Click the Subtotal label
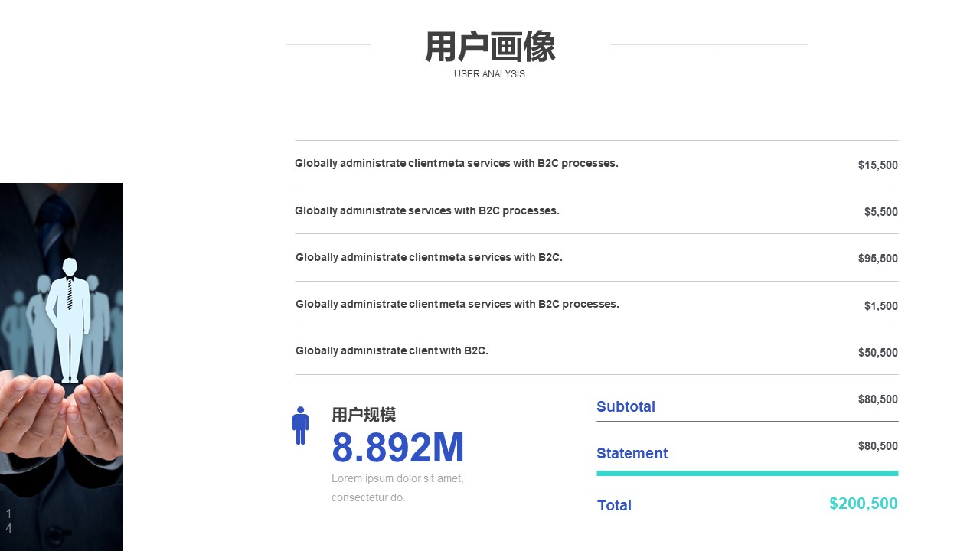980x551 pixels. click(626, 406)
